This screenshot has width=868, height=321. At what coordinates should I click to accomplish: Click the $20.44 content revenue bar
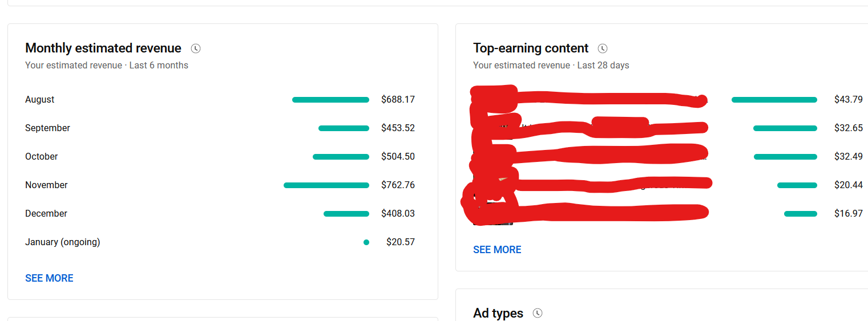pyautogui.click(x=797, y=185)
